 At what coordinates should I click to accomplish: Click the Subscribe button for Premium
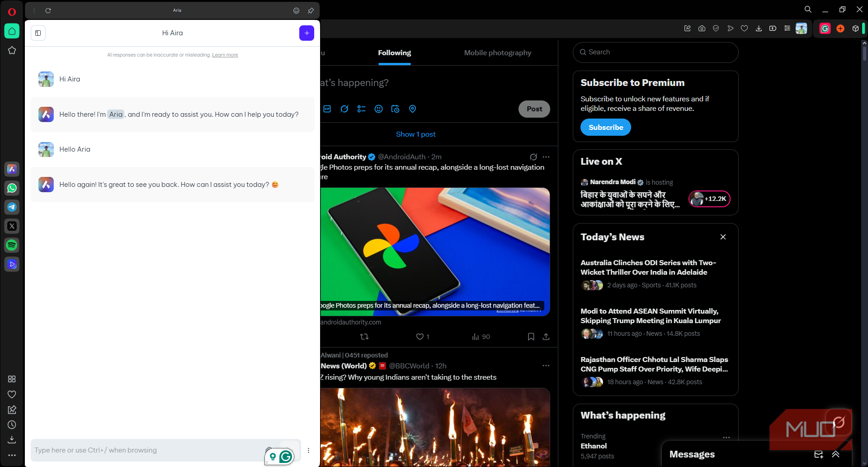(x=605, y=128)
